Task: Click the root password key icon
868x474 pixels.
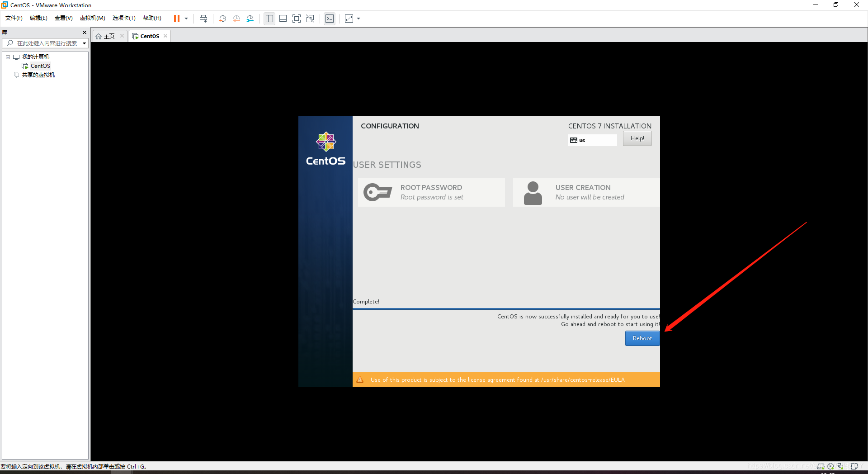Action: coord(378,192)
